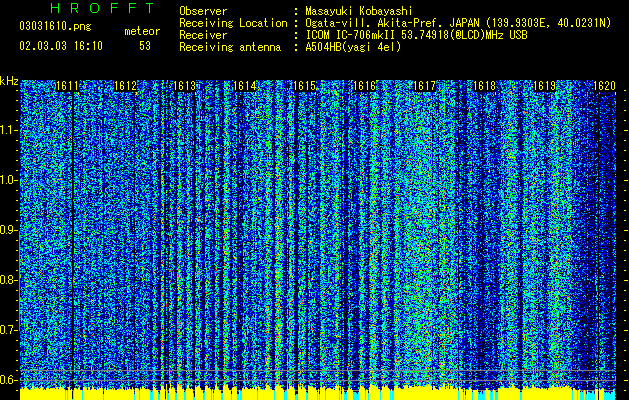The width and height of the screenshot is (629, 400).
Task: Click the 1620 time marker
Action: [604, 86]
